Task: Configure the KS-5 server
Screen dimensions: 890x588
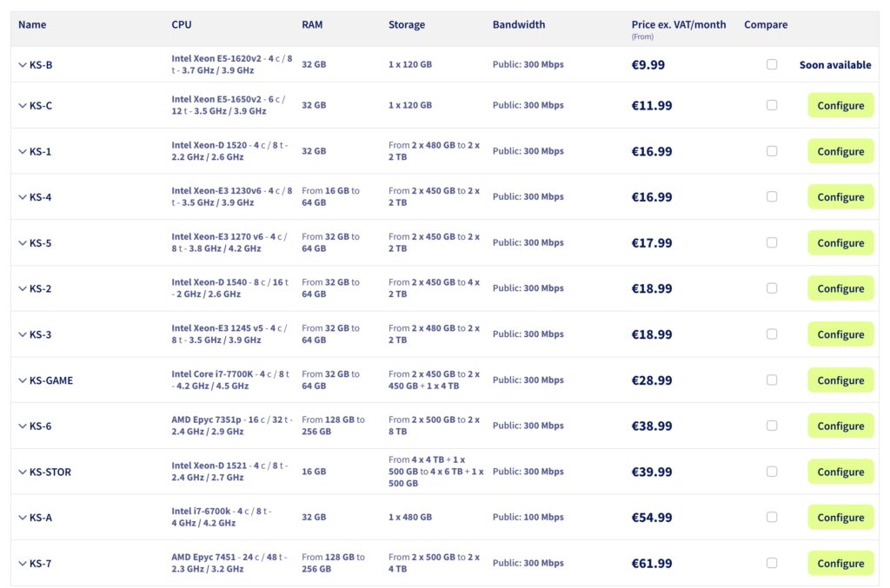Action: coord(840,242)
